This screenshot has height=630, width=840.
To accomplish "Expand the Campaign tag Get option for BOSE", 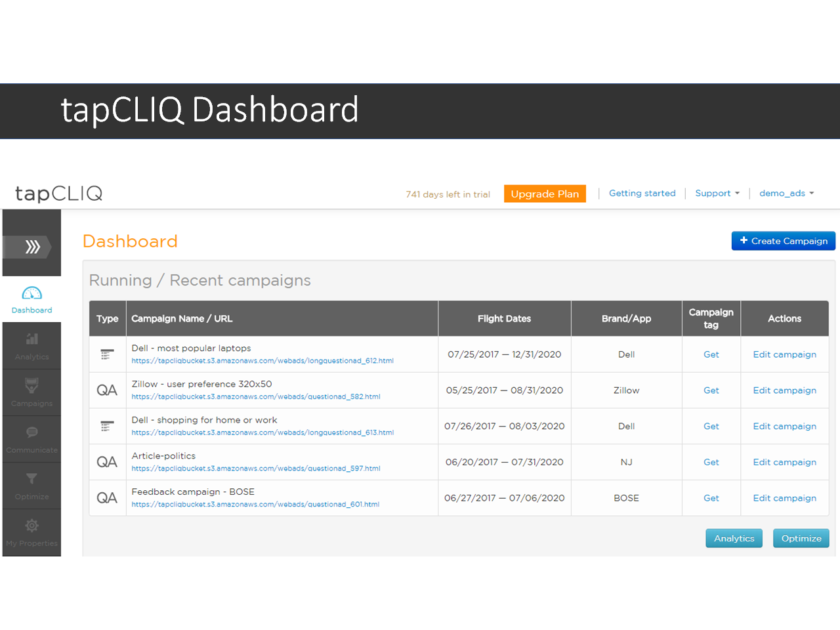I will (x=711, y=497).
